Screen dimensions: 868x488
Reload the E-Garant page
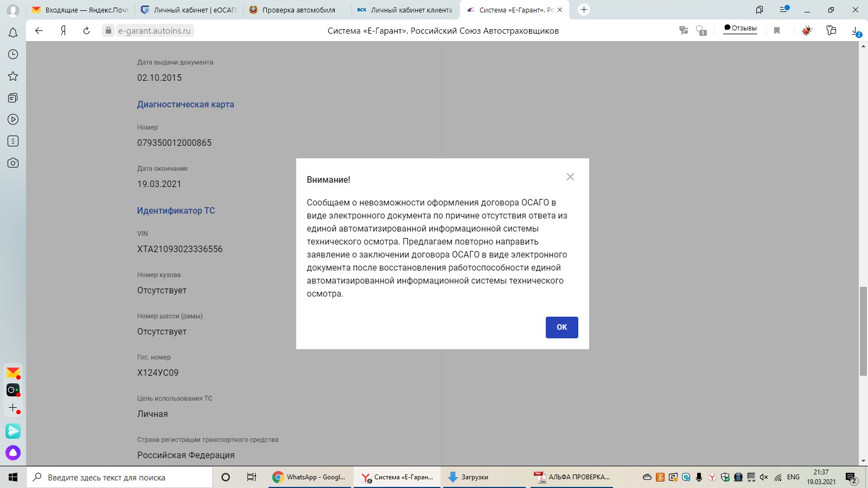pos(86,30)
